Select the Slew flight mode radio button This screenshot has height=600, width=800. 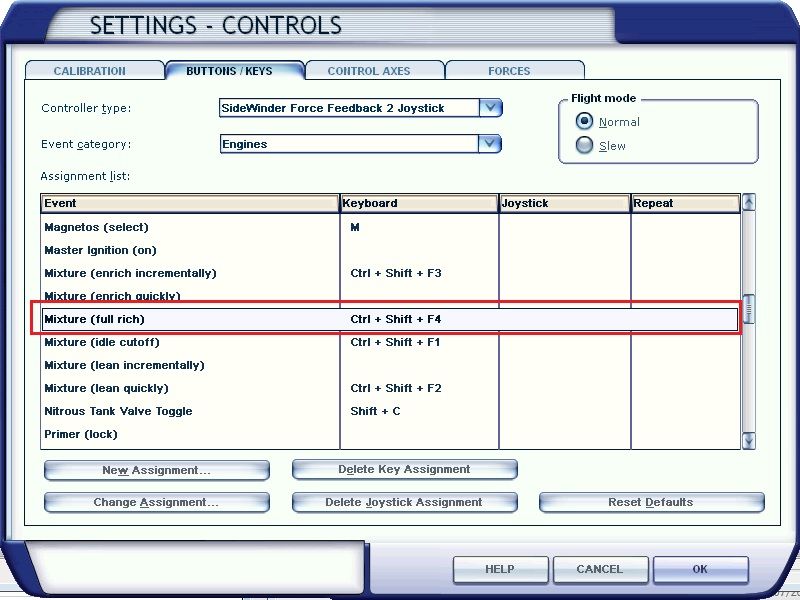coord(585,146)
